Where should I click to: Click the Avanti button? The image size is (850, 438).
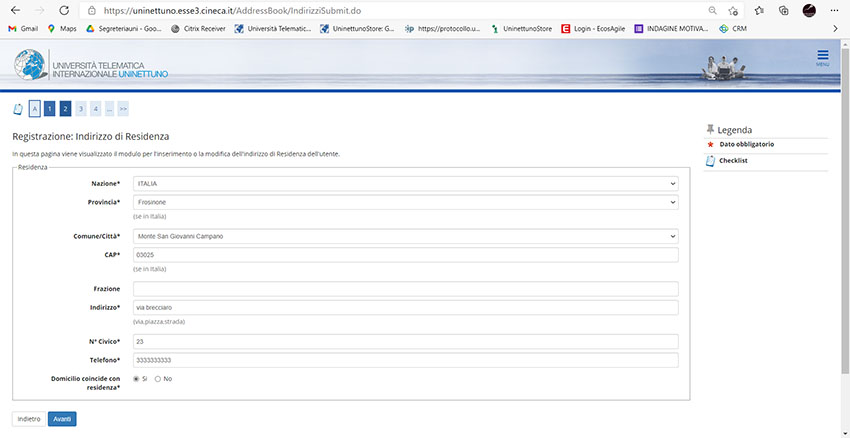point(62,419)
